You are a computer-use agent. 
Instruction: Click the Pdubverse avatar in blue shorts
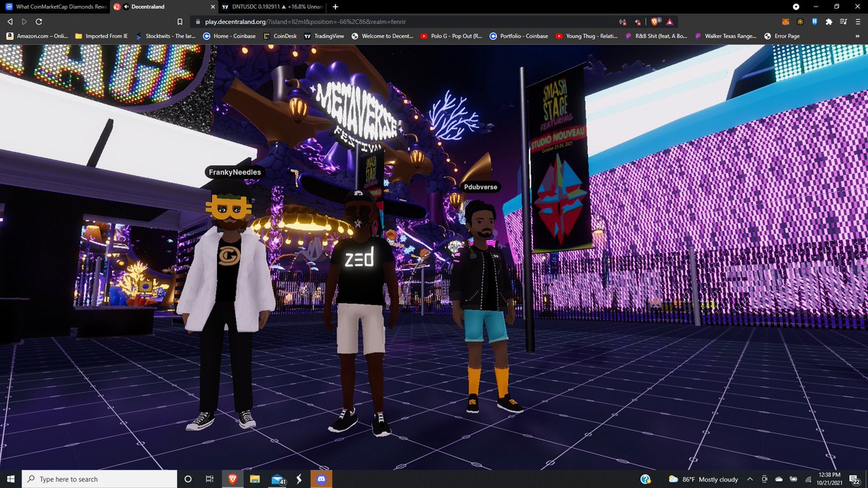point(485,307)
